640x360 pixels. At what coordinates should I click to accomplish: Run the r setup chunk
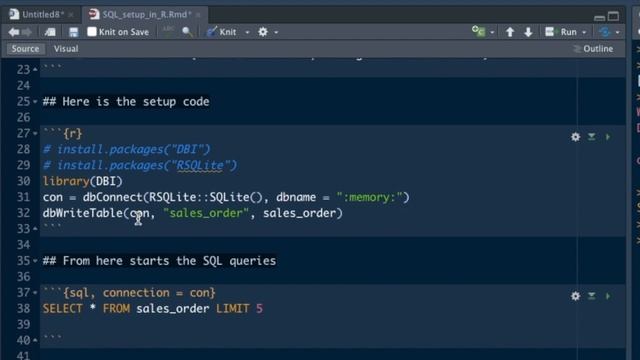[608, 137]
